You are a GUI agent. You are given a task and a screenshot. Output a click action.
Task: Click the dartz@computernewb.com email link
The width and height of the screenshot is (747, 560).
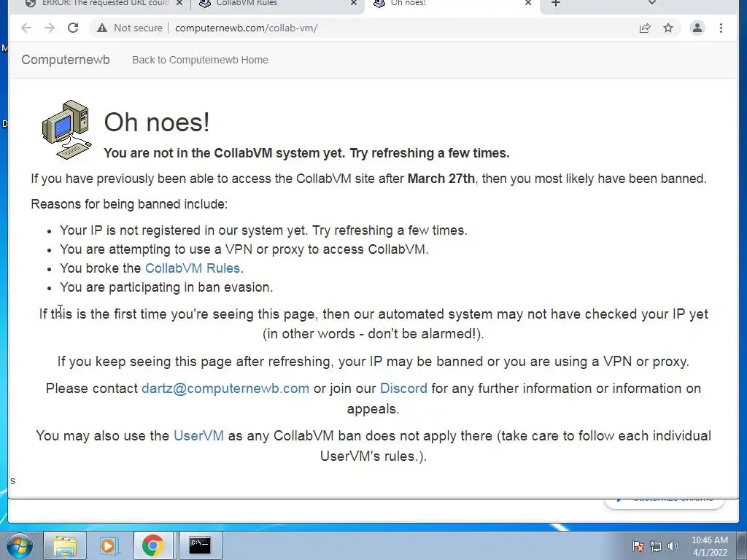click(x=225, y=389)
